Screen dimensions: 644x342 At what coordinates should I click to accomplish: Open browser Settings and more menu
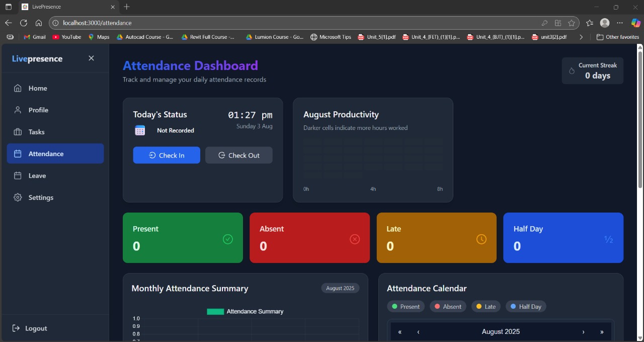coord(620,23)
